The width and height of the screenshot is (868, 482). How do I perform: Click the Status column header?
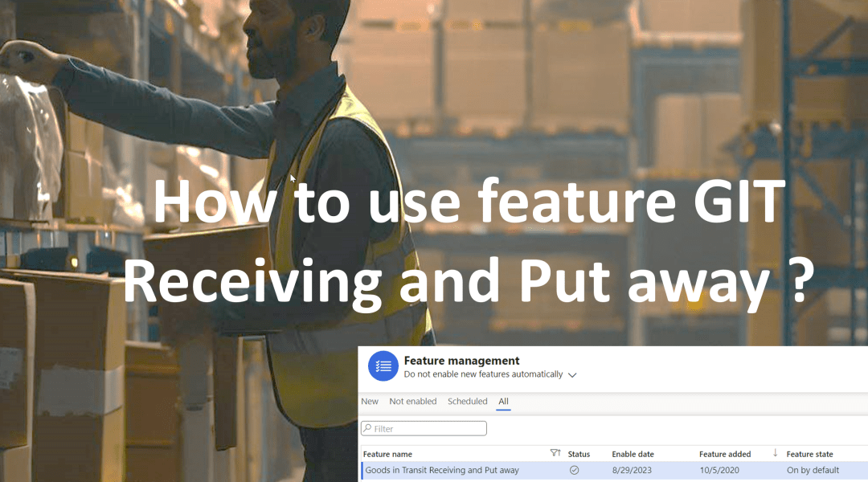(x=579, y=454)
